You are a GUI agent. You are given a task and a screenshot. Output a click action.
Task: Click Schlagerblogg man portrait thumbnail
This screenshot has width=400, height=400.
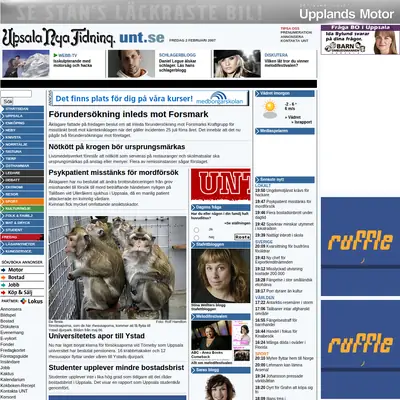point(131,64)
